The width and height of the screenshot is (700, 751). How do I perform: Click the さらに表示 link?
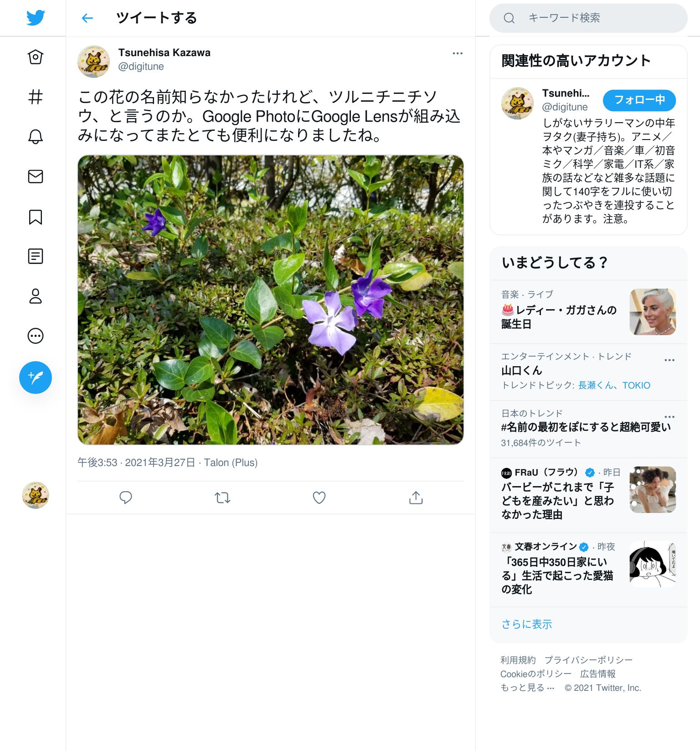click(526, 624)
